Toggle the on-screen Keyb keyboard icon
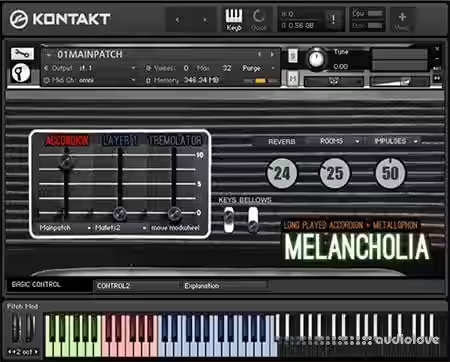The width and height of the screenshot is (450, 362). coord(234,20)
